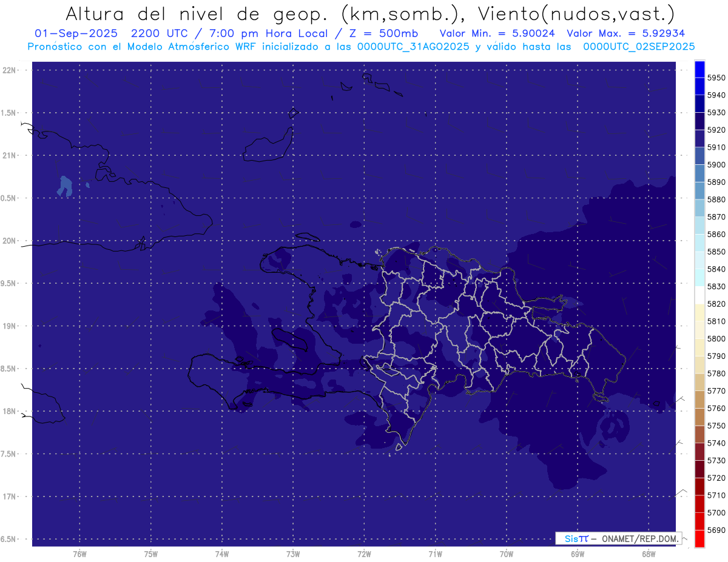Click the "69W" longitude axis label
Screen dimensions: 728x562
(578, 554)
